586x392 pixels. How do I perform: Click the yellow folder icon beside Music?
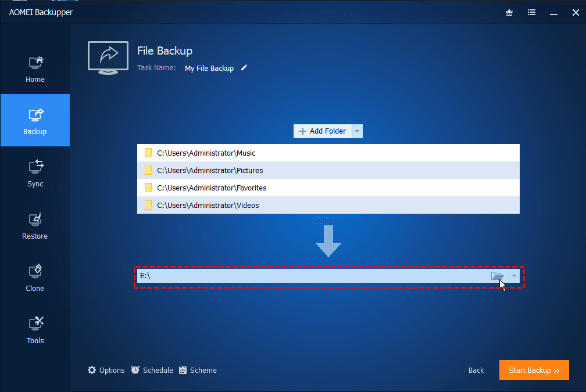tap(148, 153)
